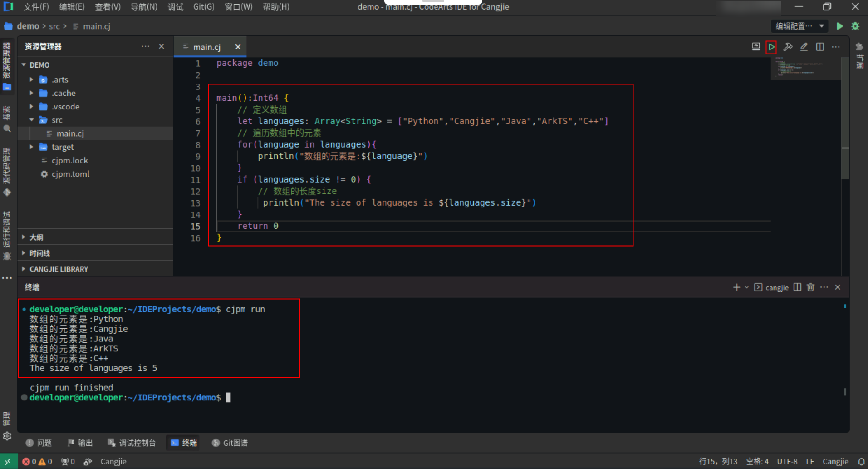Split the editor with the split icon
868x469 pixels.
[820, 47]
